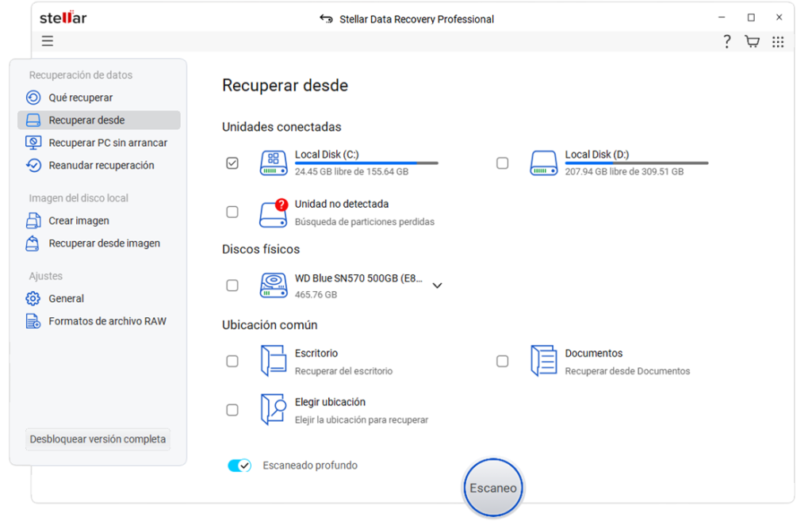The width and height of the screenshot is (812, 525).
Task: Select Qué recuperar in sidebar
Action: click(x=99, y=98)
